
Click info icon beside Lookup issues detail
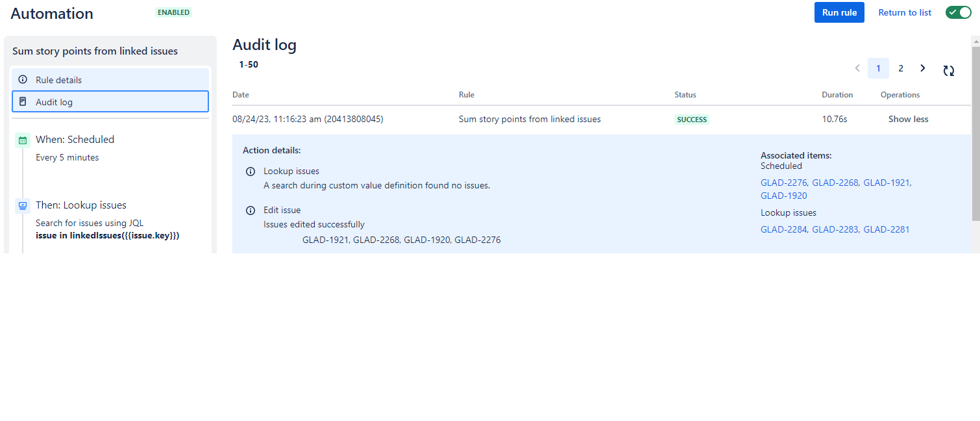pyautogui.click(x=251, y=172)
